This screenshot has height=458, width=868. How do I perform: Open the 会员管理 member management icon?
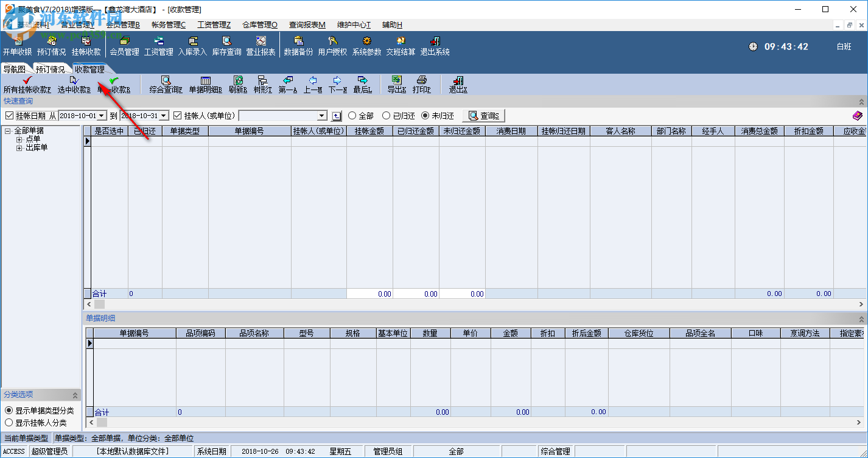click(125, 46)
